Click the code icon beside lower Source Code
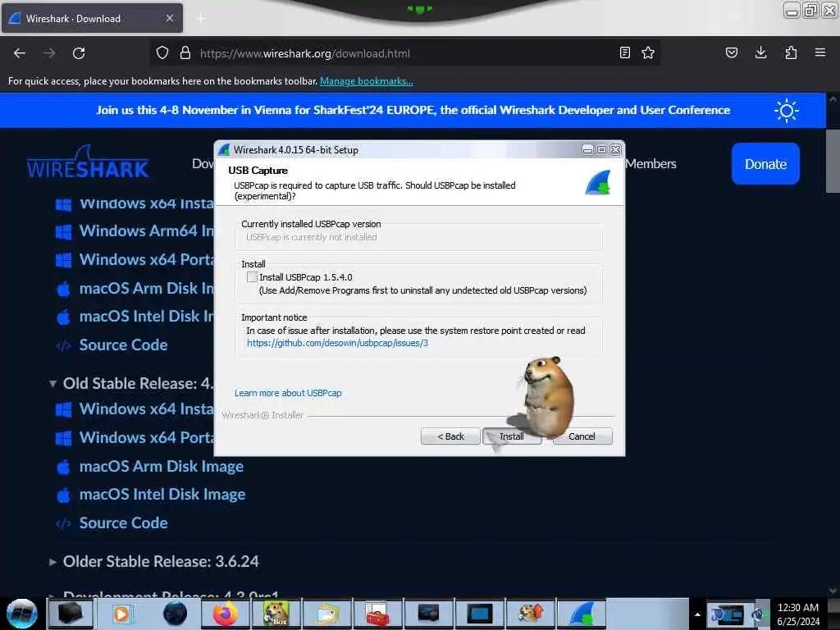Screen dimensions: 840x630 click(x=63, y=523)
